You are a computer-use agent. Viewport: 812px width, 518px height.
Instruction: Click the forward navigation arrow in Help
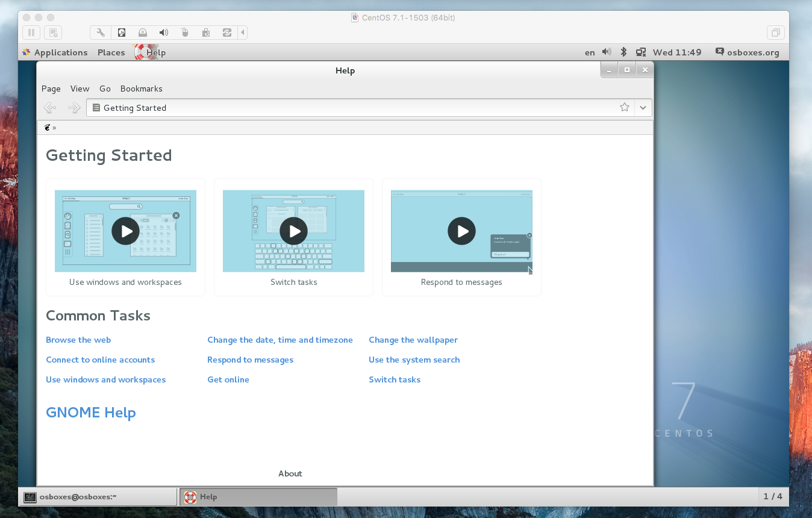click(x=73, y=108)
